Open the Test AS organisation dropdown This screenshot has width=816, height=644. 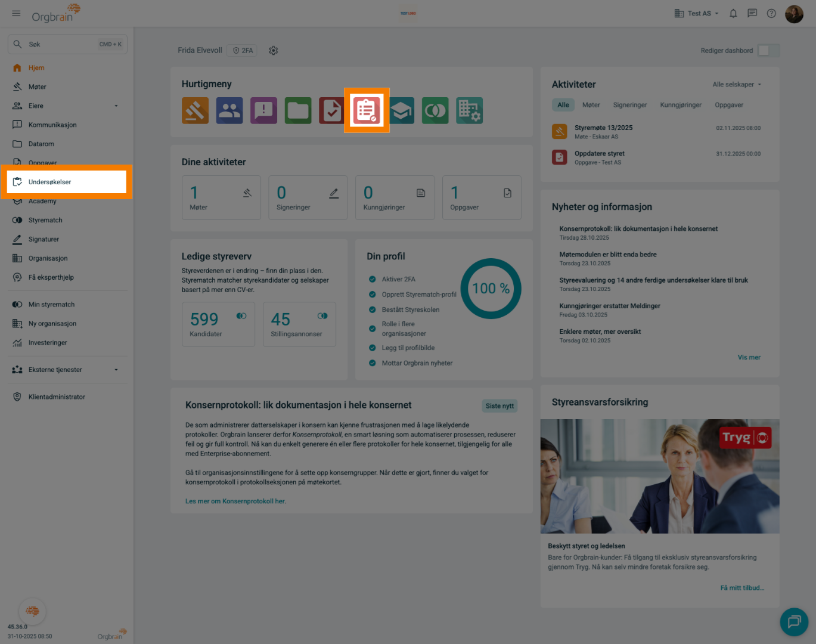697,13
